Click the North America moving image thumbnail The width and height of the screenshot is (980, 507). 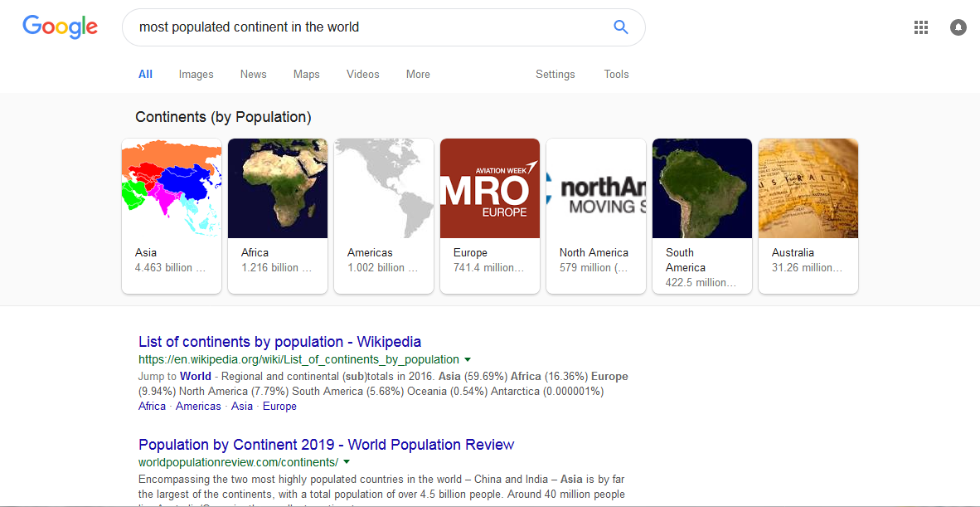[596, 188]
